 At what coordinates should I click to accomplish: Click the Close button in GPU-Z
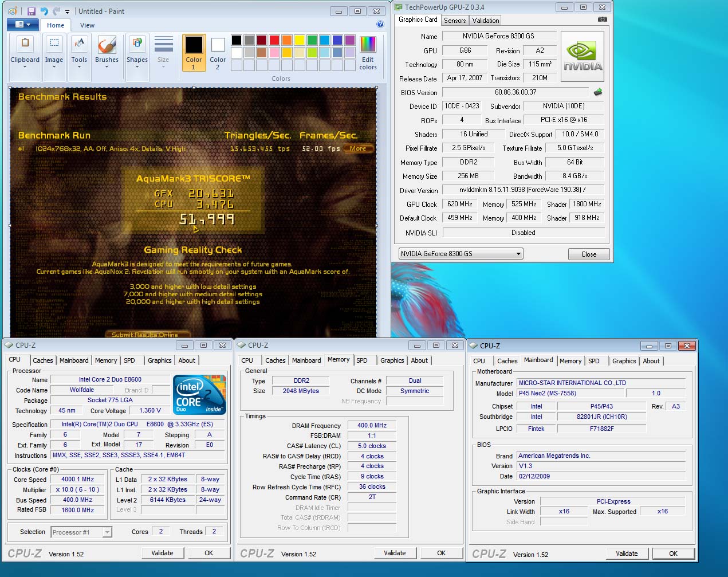(589, 254)
